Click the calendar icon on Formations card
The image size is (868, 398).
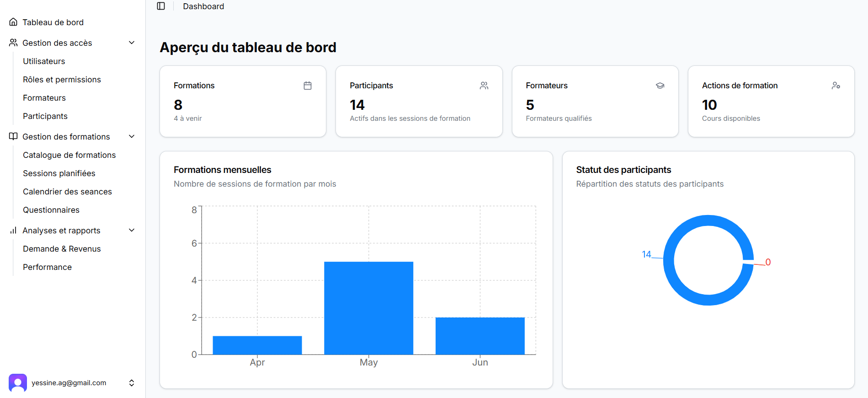pos(308,86)
